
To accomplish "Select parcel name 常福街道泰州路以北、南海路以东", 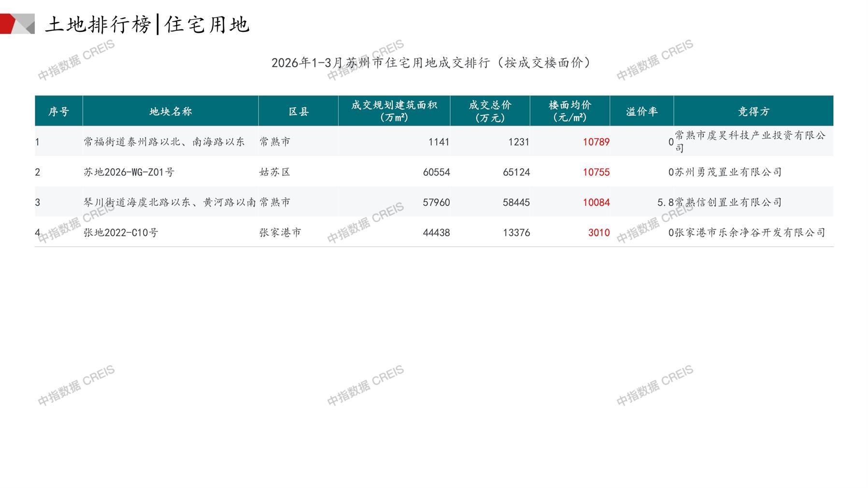I will click(164, 142).
